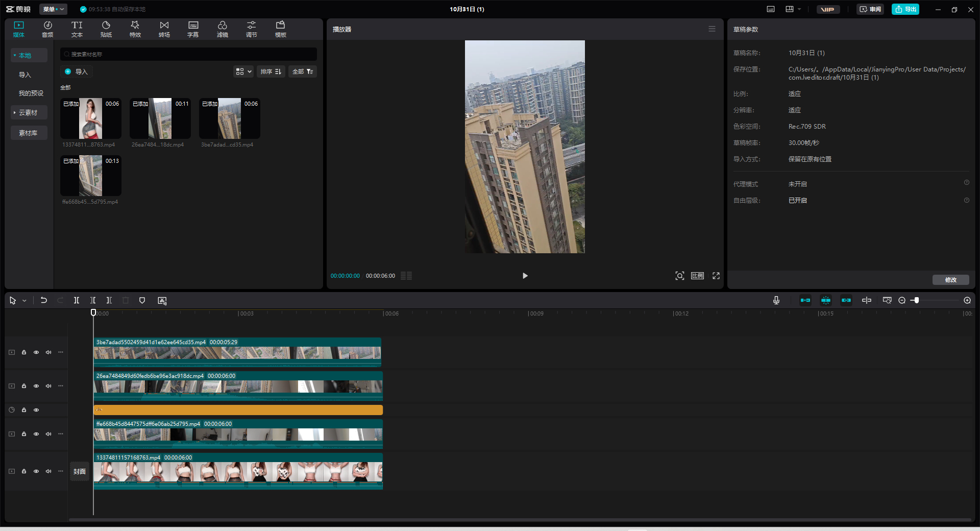Click the split clip tool
Image resolution: width=980 pixels, height=531 pixels.
(x=77, y=300)
